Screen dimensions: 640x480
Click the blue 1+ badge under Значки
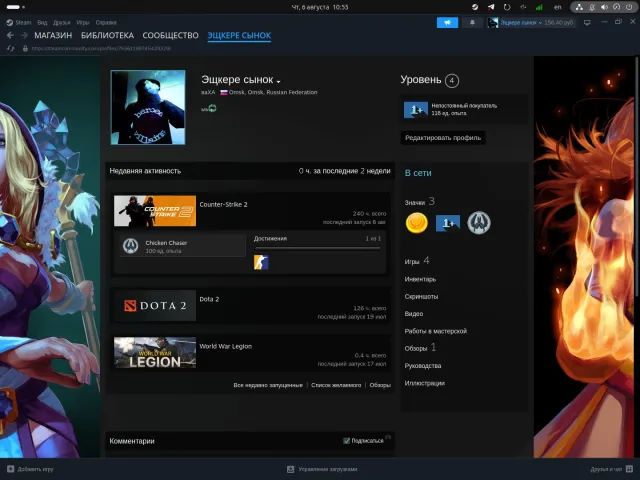tap(448, 223)
